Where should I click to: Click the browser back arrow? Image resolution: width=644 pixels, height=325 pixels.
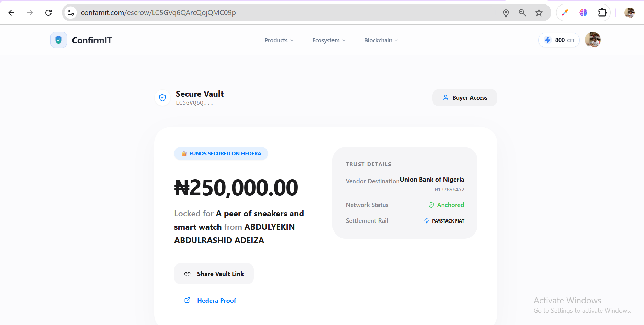pyautogui.click(x=11, y=13)
